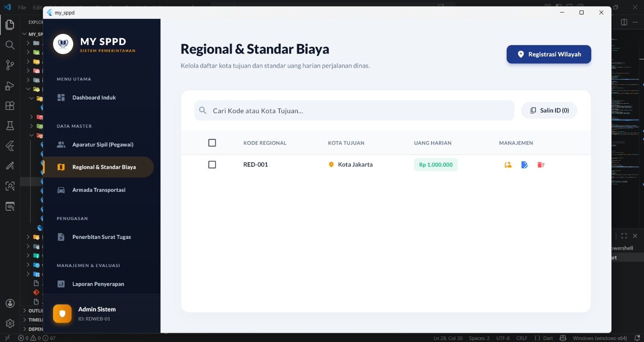Open VS Code Accounts icon
The image size is (644, 342).
(10, 303)
